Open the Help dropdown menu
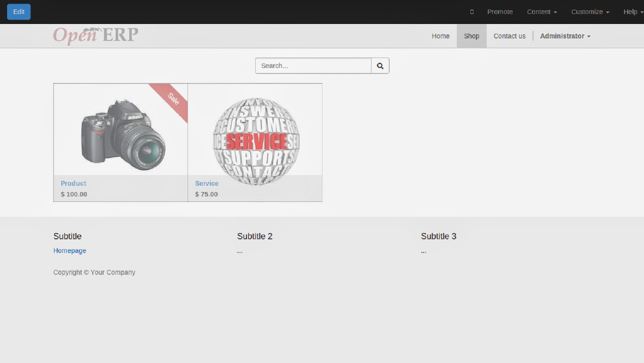The height and width of the screenshot is (363, 644). pos(634,12)
